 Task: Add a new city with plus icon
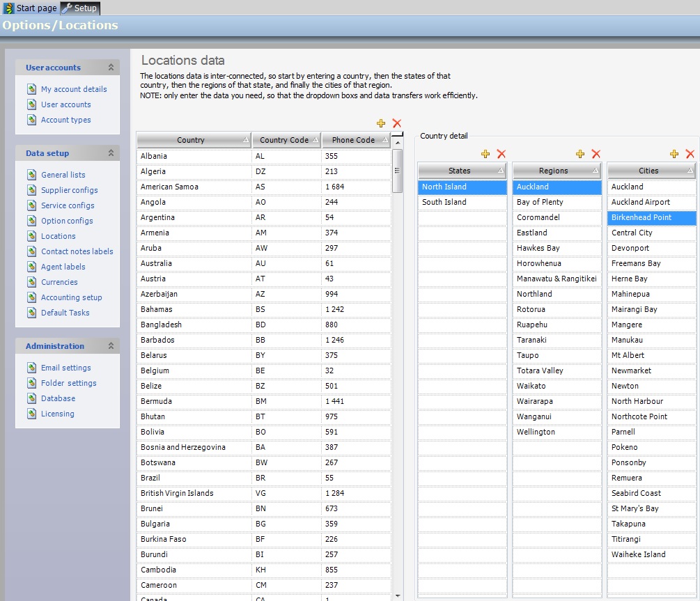(674, 154)
